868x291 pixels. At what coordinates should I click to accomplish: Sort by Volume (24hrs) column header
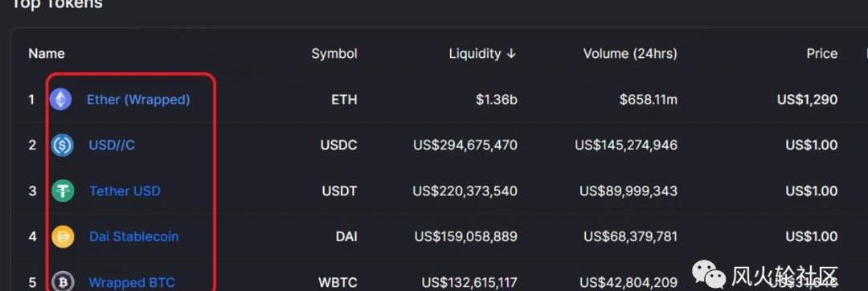[630, 54]
